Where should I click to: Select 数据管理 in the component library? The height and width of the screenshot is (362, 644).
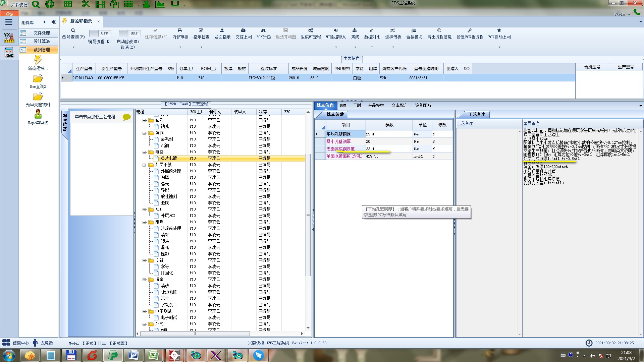[x=42, y=50]
